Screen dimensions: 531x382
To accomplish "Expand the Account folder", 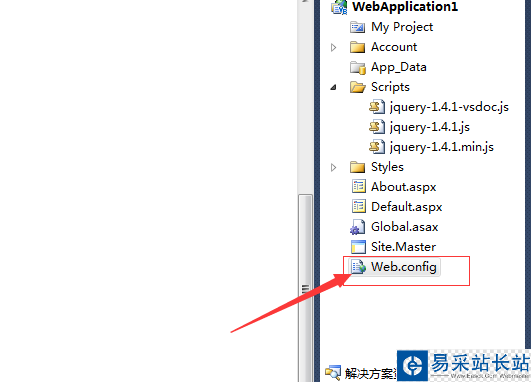I will (x=334, y=47).
